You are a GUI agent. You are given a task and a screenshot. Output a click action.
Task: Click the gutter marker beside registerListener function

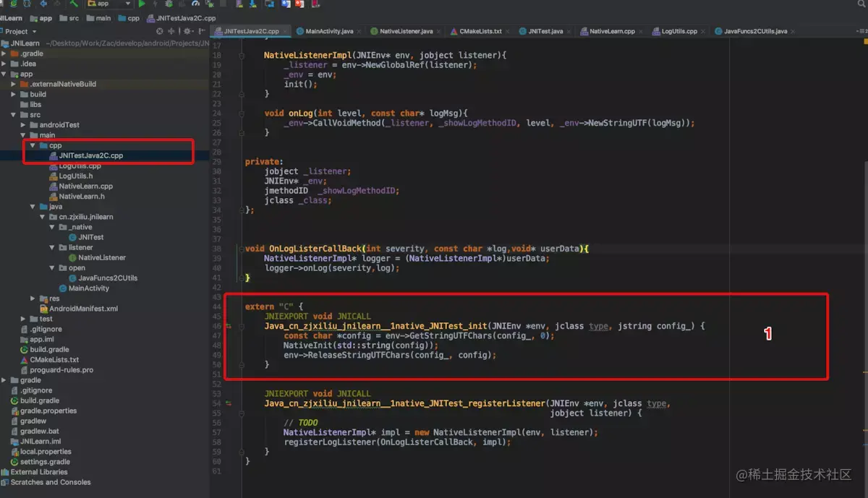tap(229, 403)
